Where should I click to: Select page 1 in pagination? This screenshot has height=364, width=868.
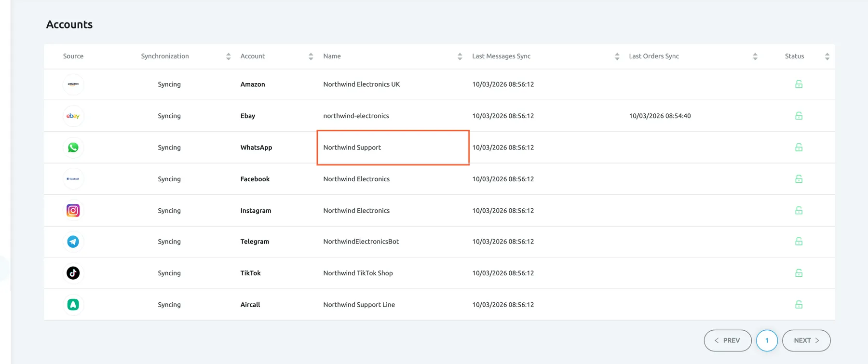point(767,340)
